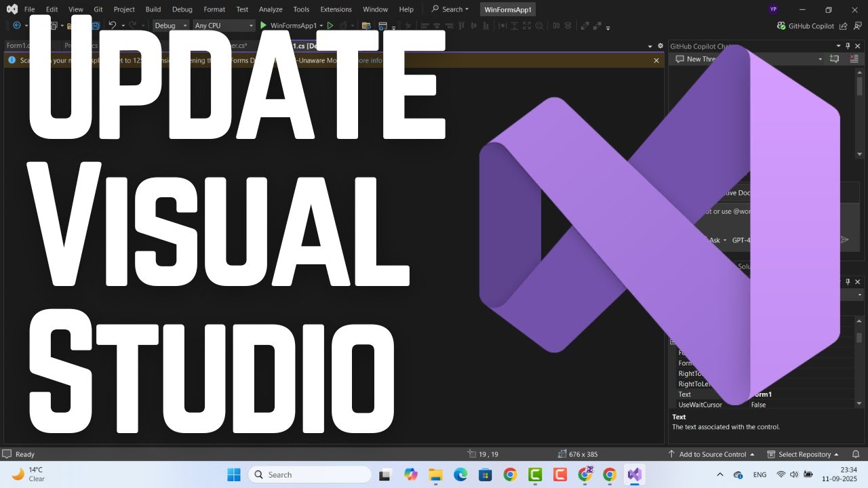Open the File menu
The width and height of the screenshot is (868, 488).
[x=29, y=9]
